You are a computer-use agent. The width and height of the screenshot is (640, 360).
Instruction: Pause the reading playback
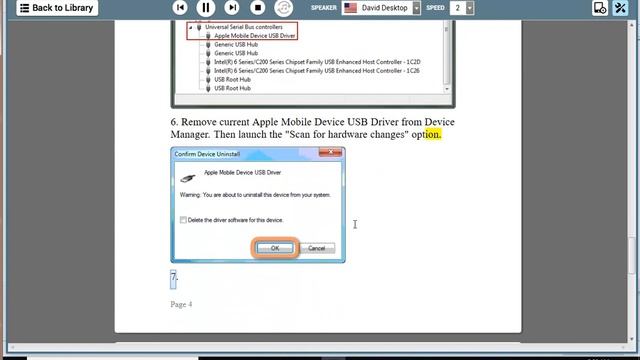coord(206,7)
